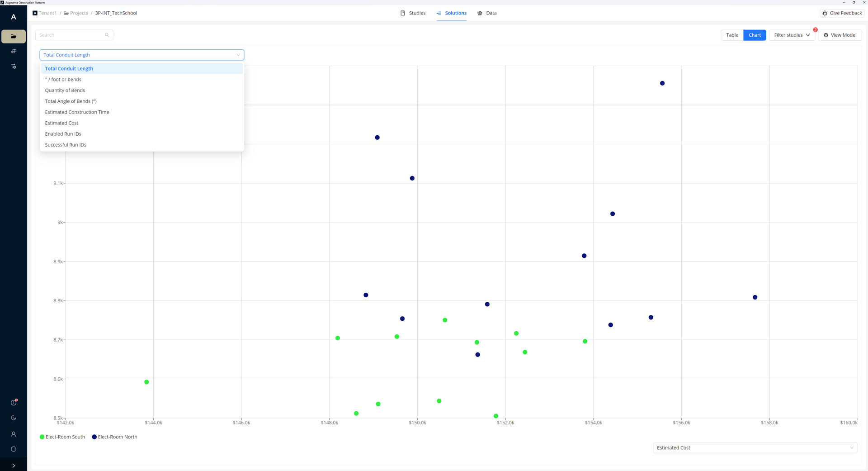Screen dimensions: 868x471
Task: Toggle Elect-Room South legend series
Action: pyautogui.click(x=62, y=437)
